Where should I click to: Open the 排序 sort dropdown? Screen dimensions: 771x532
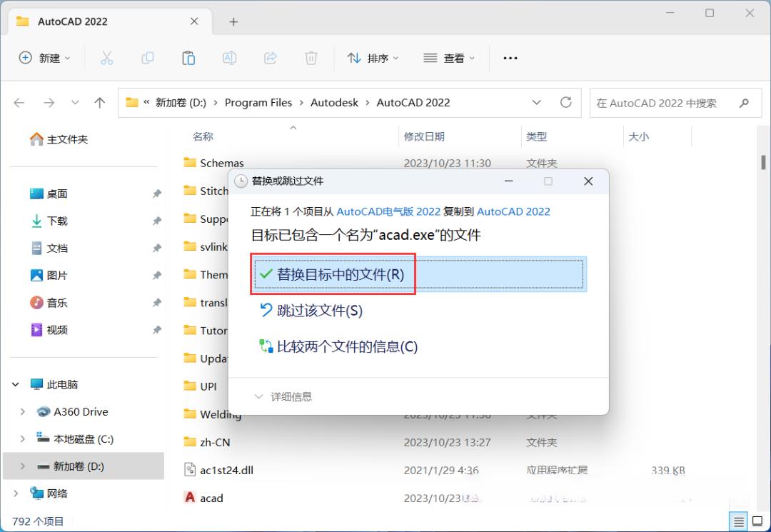point(373,58)
